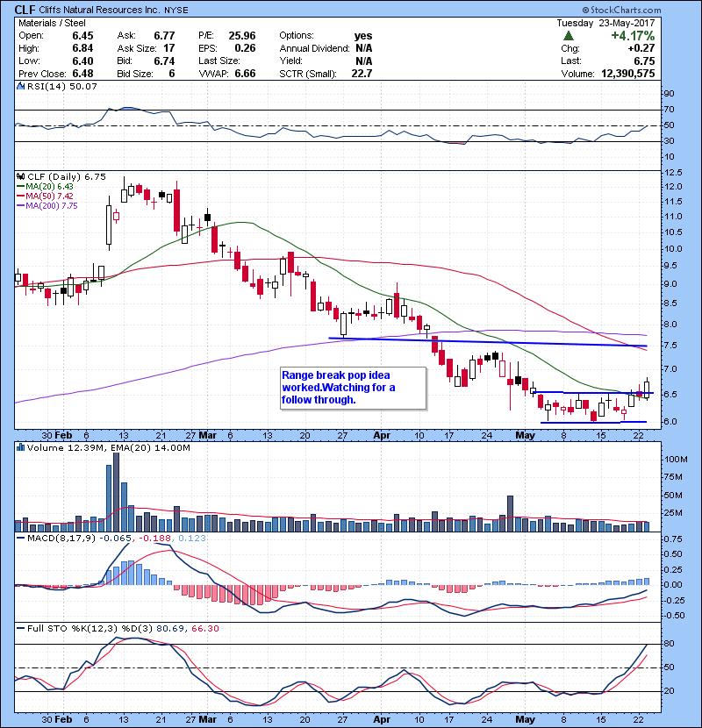Click the Ask price 6.77
Viewport: 702px width, 728px height.
click(164, 36)
